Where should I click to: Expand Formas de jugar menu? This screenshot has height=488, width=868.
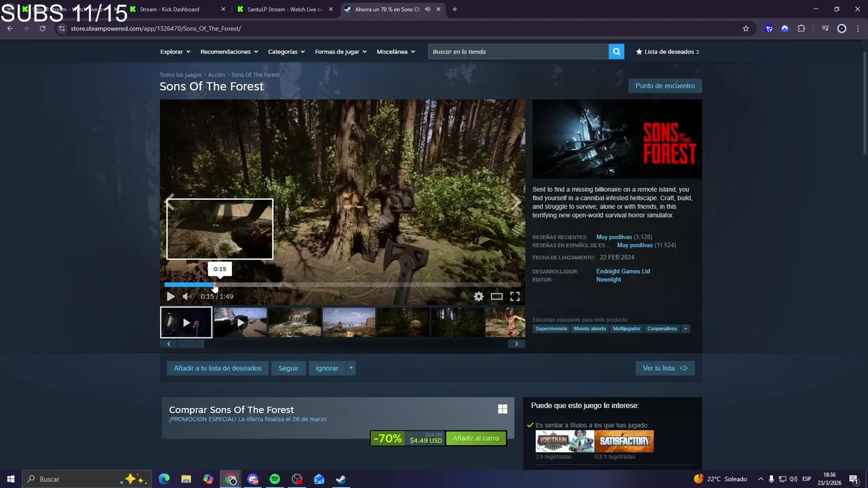point(340,52)
